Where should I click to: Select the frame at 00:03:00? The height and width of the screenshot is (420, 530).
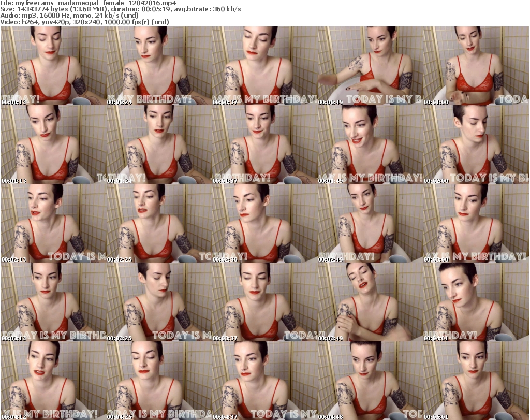(476, 223)
